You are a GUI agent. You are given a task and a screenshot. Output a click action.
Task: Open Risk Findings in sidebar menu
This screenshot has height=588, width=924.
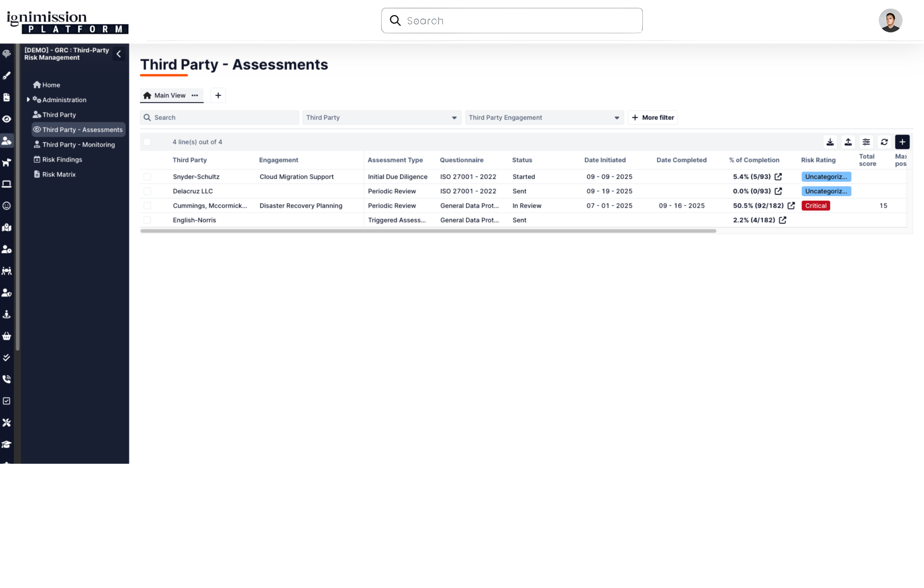click(x=62, y=159)
